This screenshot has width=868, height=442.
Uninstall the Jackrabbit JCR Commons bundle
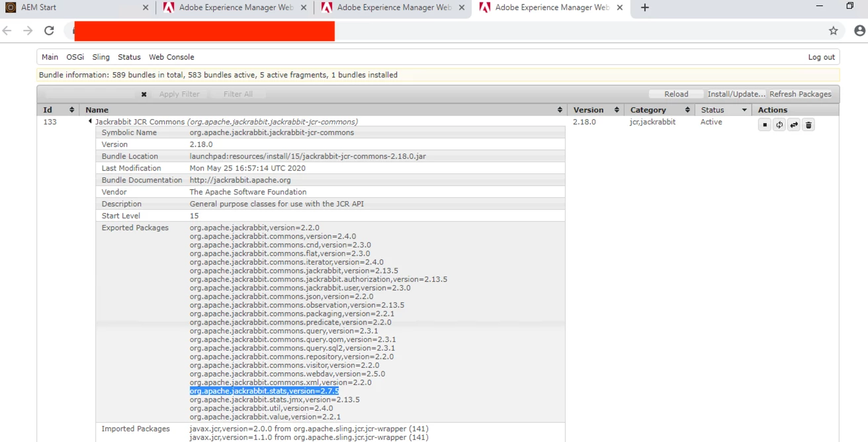808,124
